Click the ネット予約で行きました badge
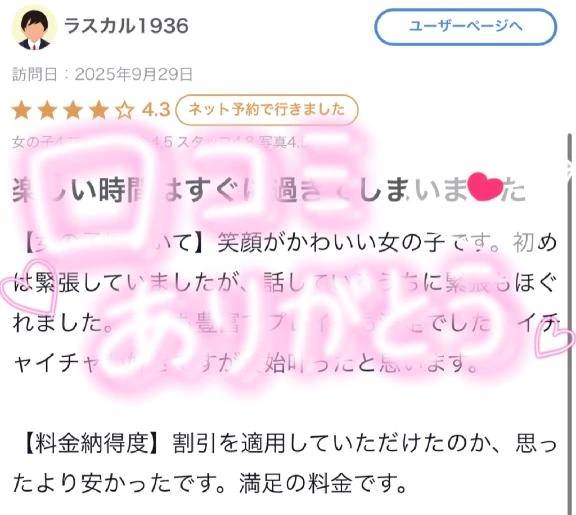This screenshot has width=576, height=515. point(267,109)
